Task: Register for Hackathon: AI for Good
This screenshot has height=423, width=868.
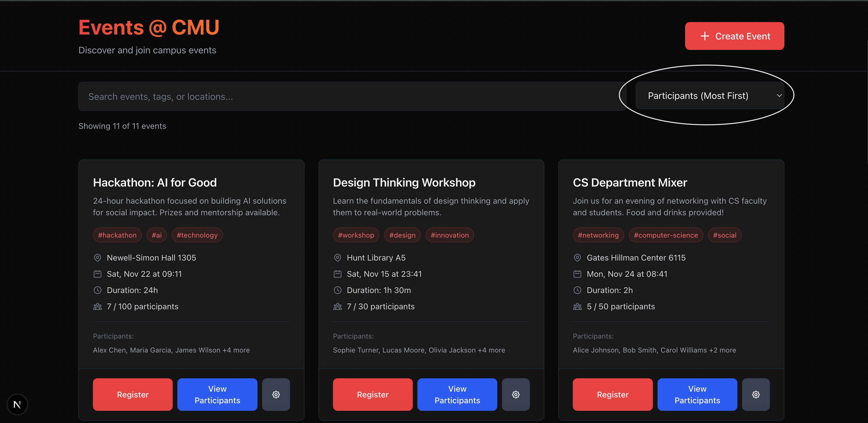Action: [x=133, y=394]
